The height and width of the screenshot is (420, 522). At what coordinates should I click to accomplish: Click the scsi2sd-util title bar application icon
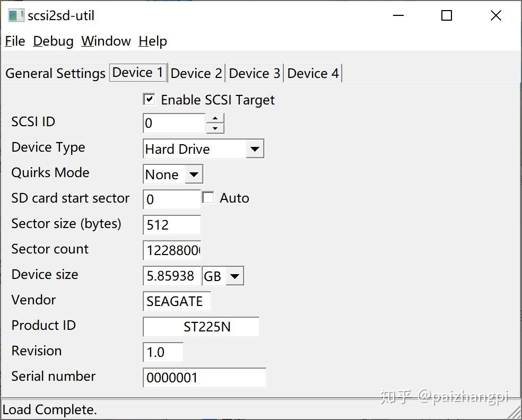[16, 15]
